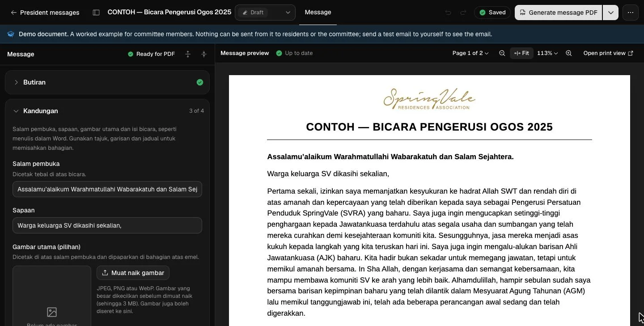
Task: Switch to the Message tab
Action: [x=318, y=13]
